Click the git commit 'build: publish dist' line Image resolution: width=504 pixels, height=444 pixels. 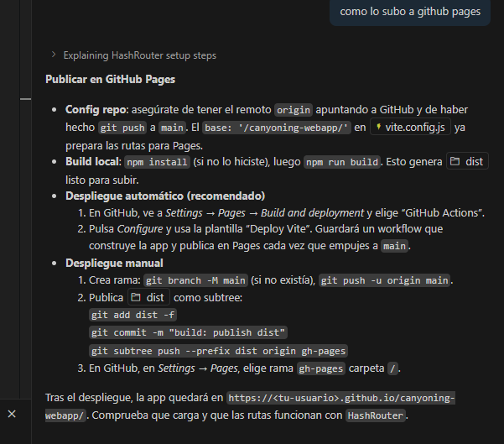click(x=188, y=332)
